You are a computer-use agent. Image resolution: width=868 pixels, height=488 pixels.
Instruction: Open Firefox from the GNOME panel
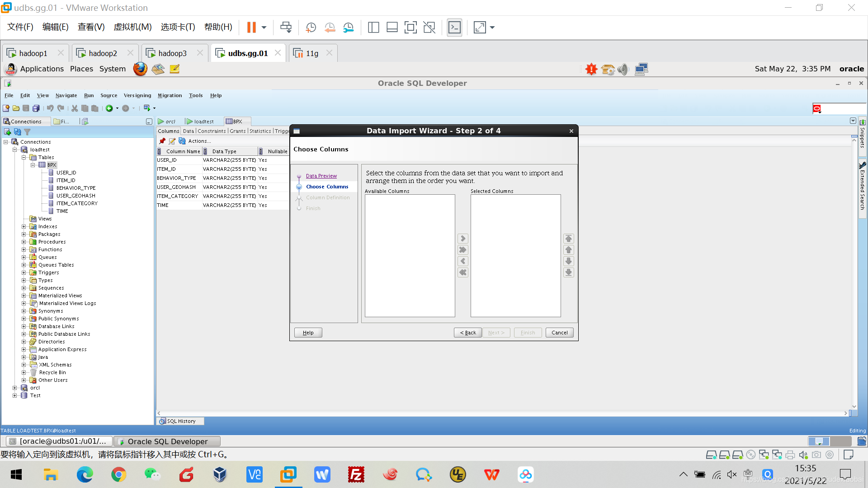click(140, 69)
